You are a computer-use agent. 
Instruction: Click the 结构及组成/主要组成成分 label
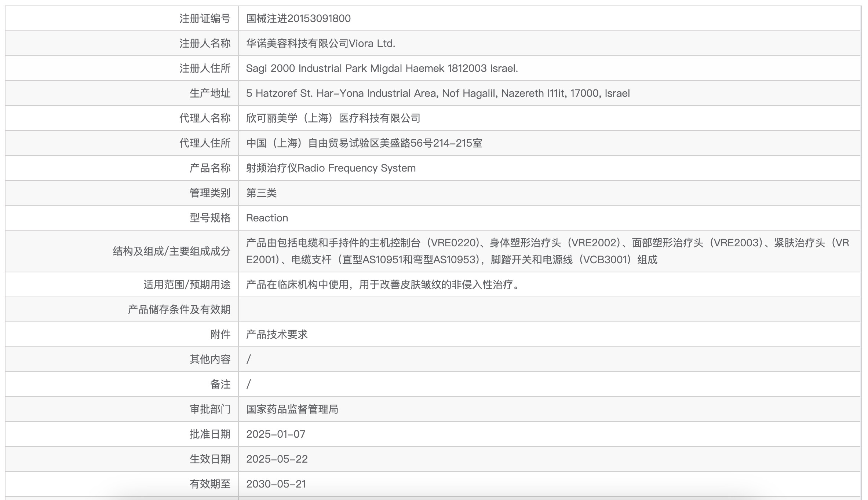click(x=171, y=251)
